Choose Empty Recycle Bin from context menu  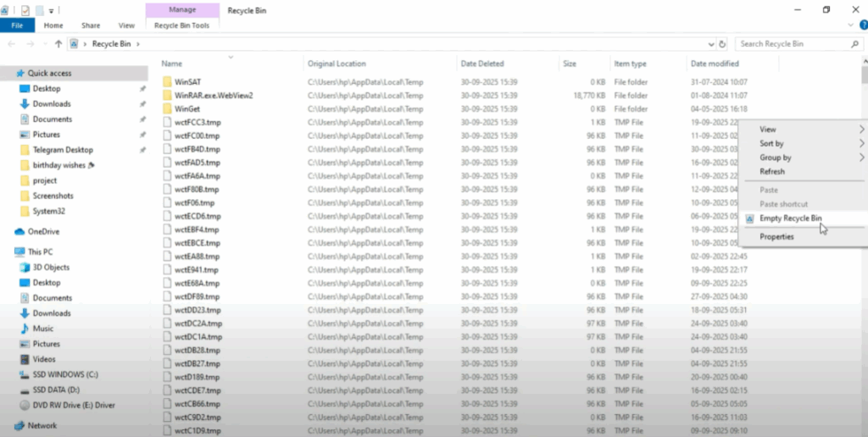click(x=790, y=218)
